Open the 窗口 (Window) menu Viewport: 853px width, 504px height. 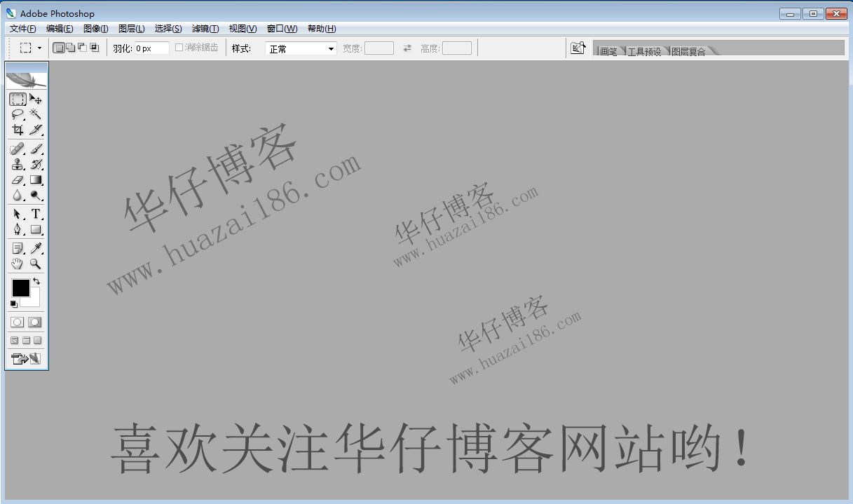[x=282, y=29]
